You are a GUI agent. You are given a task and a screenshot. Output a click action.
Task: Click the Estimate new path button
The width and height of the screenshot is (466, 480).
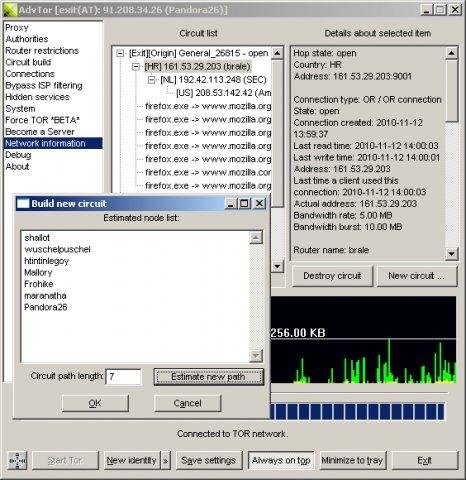click(x=209, y=377)
